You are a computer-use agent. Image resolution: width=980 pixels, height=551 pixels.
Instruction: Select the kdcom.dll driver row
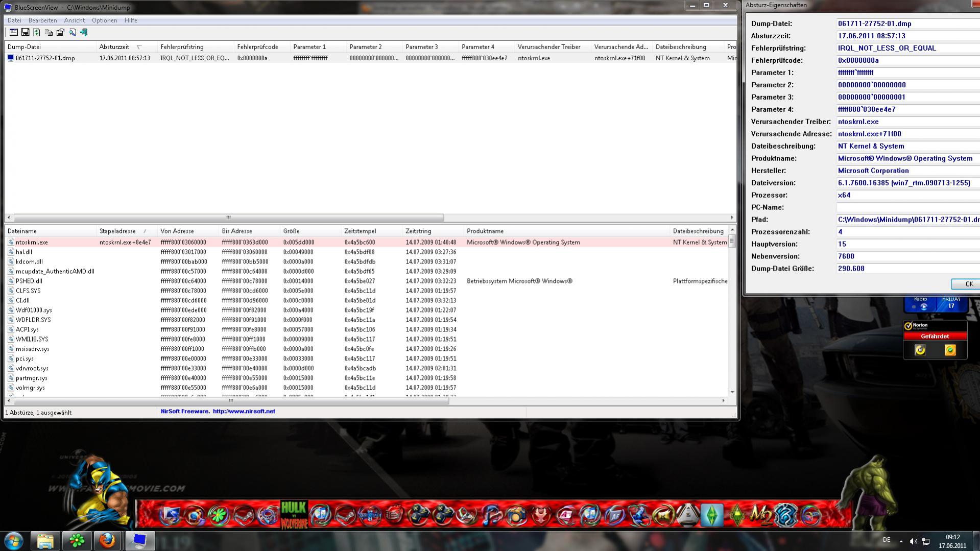pos(367,262)
